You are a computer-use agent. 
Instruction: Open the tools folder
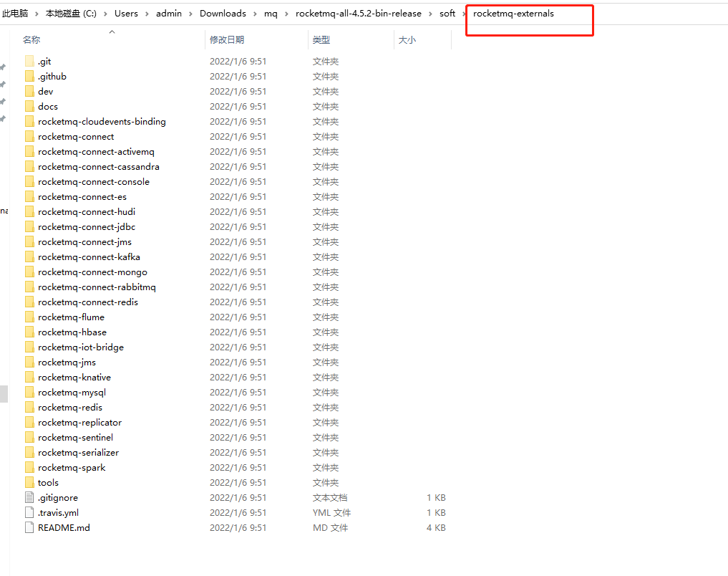coord(48,482)
